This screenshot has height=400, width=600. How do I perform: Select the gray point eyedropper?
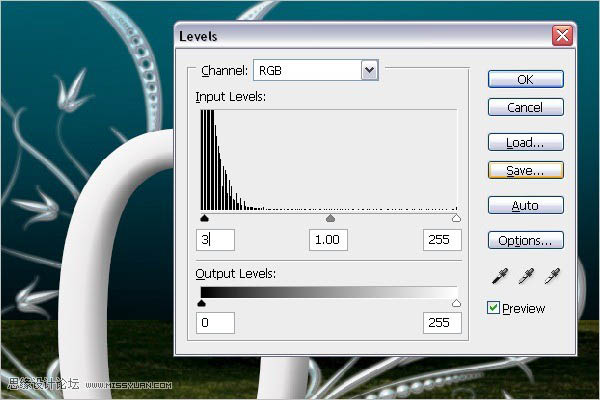pos(525,276)
